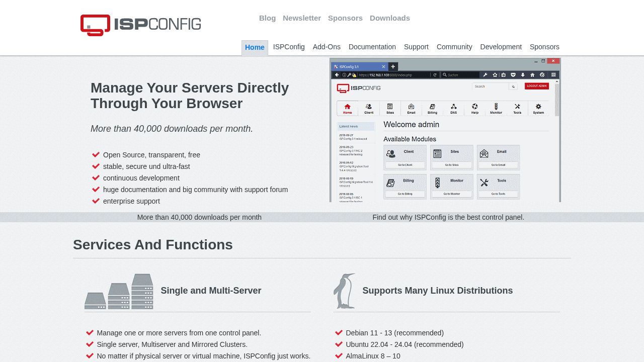Click the Linux penguin icon
Screen dimensions: 644x362
tap(344, 291)
